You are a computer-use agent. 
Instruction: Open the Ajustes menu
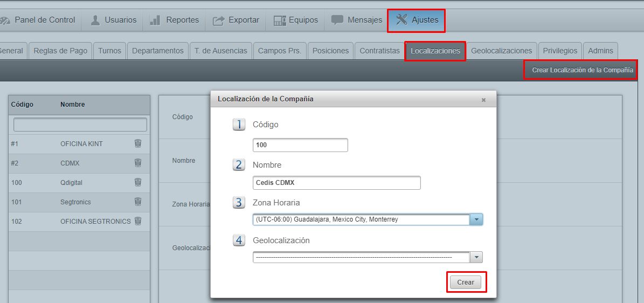417,20
